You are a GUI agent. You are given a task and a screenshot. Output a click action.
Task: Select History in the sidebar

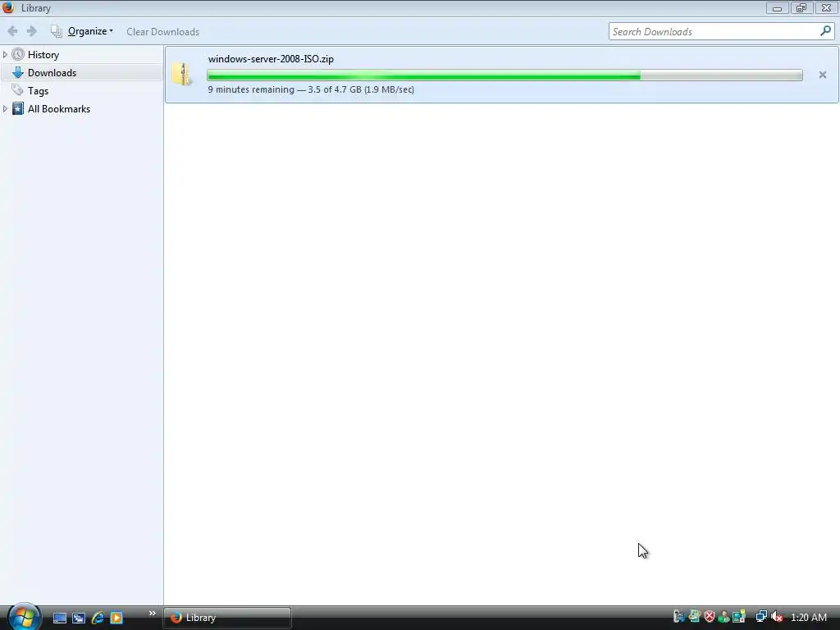tap(43, 55)
